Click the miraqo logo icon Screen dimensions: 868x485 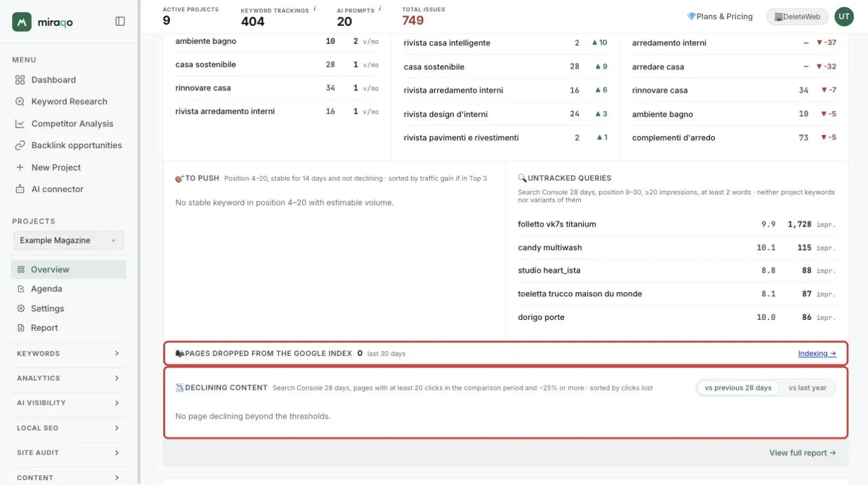(22, 22)
